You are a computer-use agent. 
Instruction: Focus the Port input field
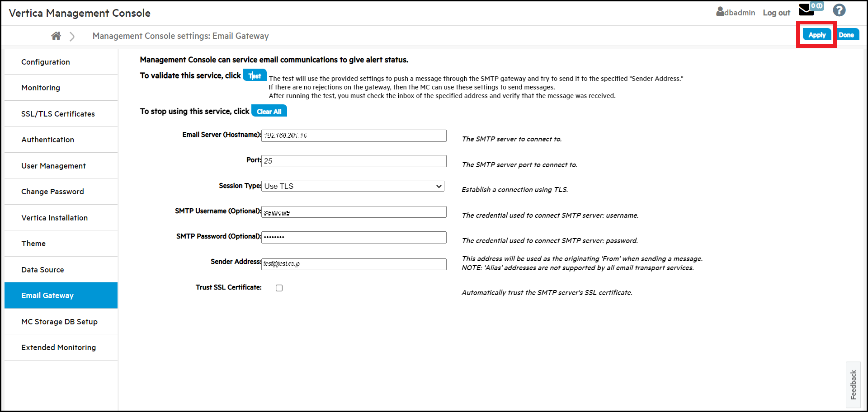click(x=354, y=161)
